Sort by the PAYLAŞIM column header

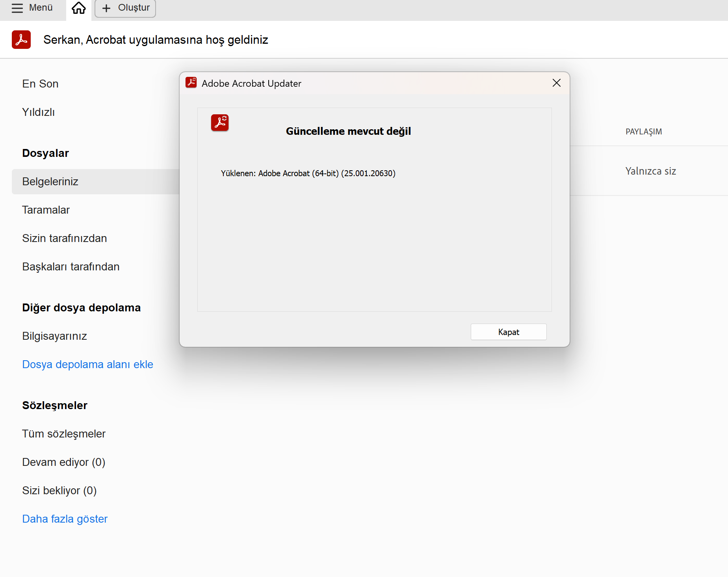tap(643, 131)
